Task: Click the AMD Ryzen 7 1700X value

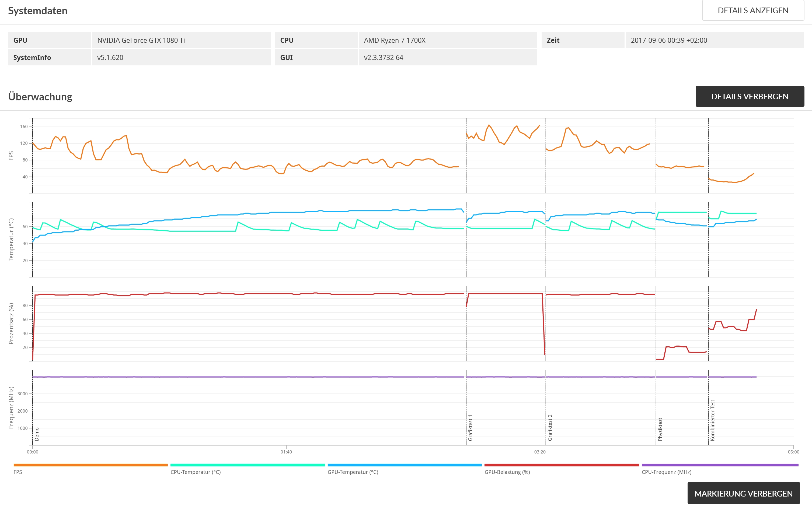Action: tap(395, 40)
